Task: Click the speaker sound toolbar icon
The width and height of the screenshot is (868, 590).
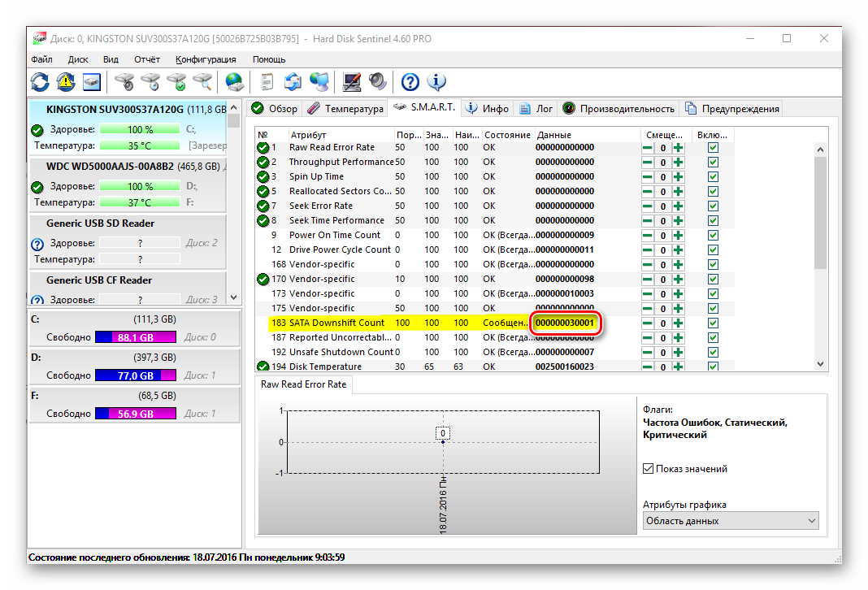Action: 378,82
